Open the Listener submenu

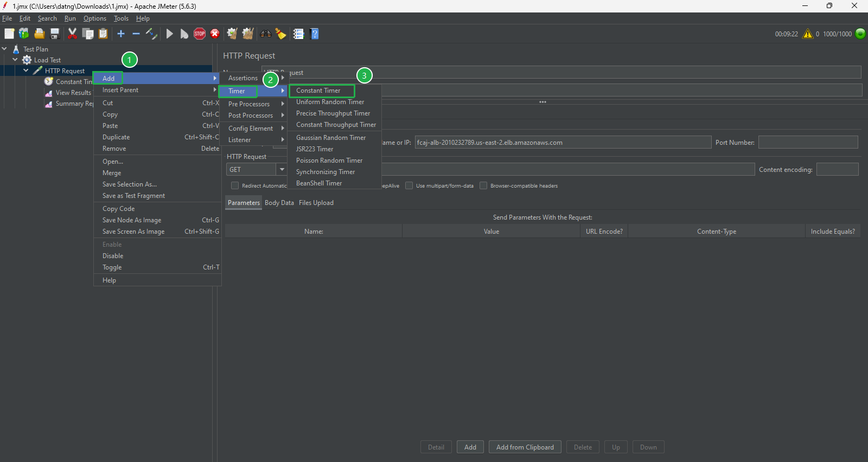click(x=253, y=140)
